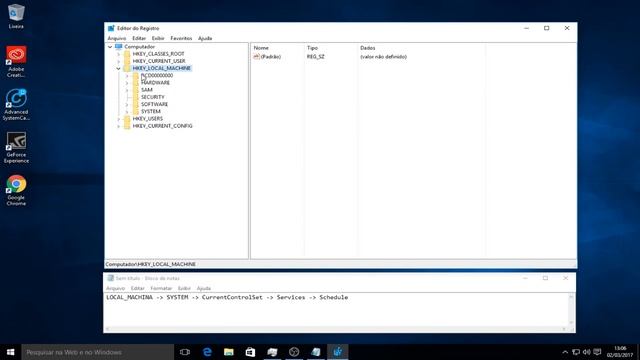Maximize the Registry Editor window
The width and height of the screenshot is (640, 360).
tap(547, 28)
